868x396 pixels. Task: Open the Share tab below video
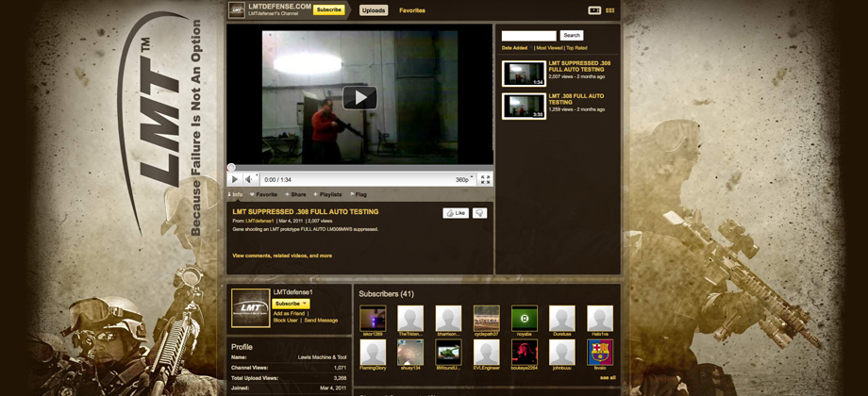point(295,194)
